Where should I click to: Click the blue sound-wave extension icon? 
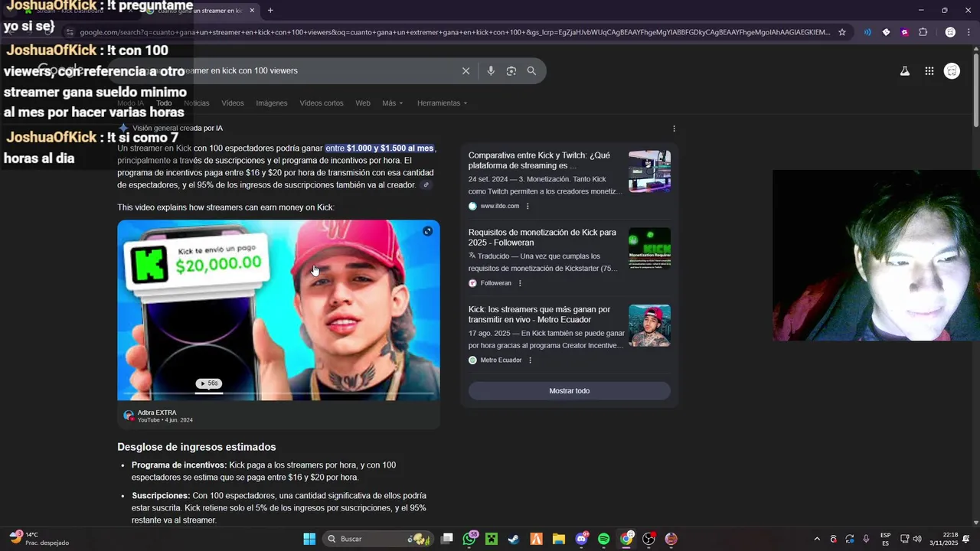point(867,32)
